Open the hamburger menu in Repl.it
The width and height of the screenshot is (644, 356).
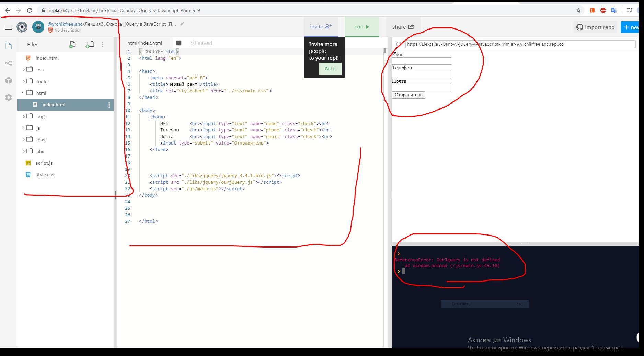[8, 27]
